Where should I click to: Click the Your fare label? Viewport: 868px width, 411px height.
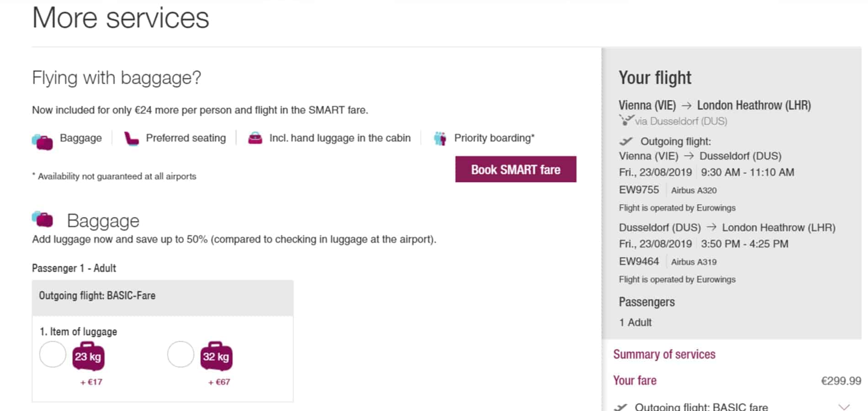point(635,380)
